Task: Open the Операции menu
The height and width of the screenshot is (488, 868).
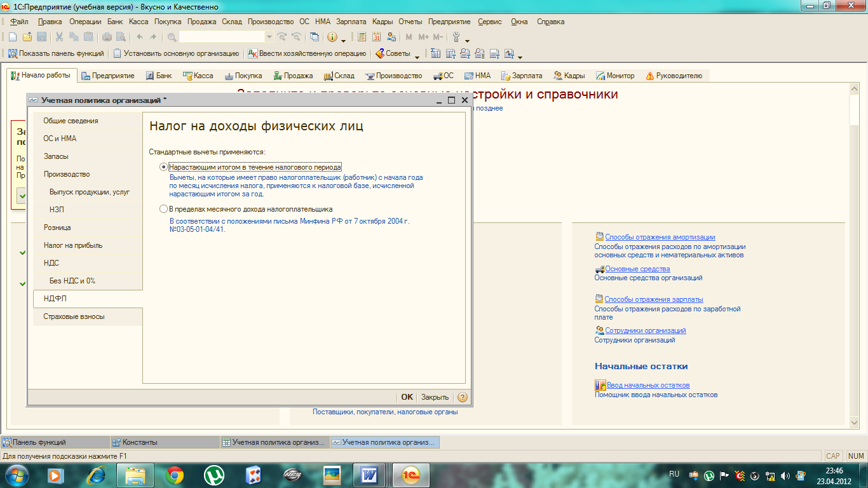Action: point(85,22)
